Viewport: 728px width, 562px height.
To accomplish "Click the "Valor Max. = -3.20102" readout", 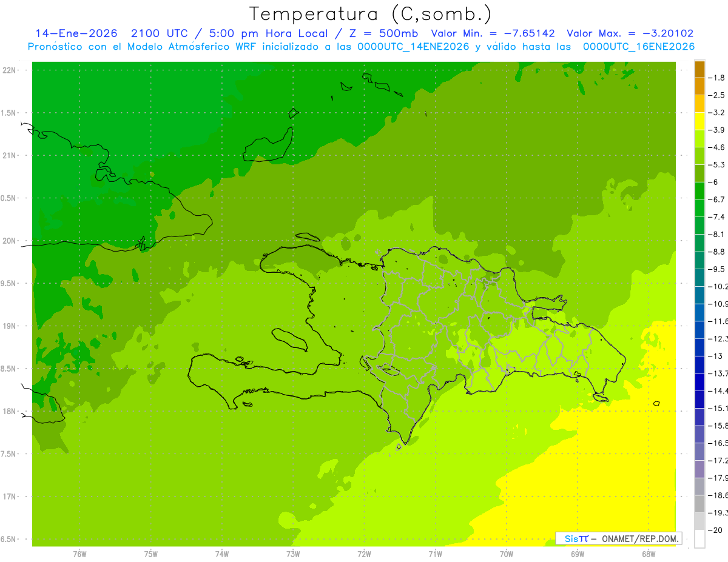I will [x=630, y=33].
